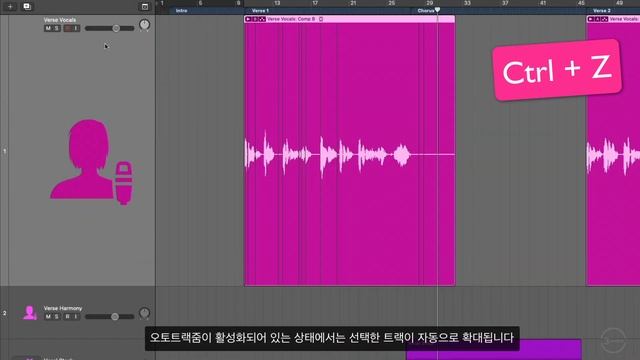
Task: Select the Verse Harmony track icon
Action: 29,312
